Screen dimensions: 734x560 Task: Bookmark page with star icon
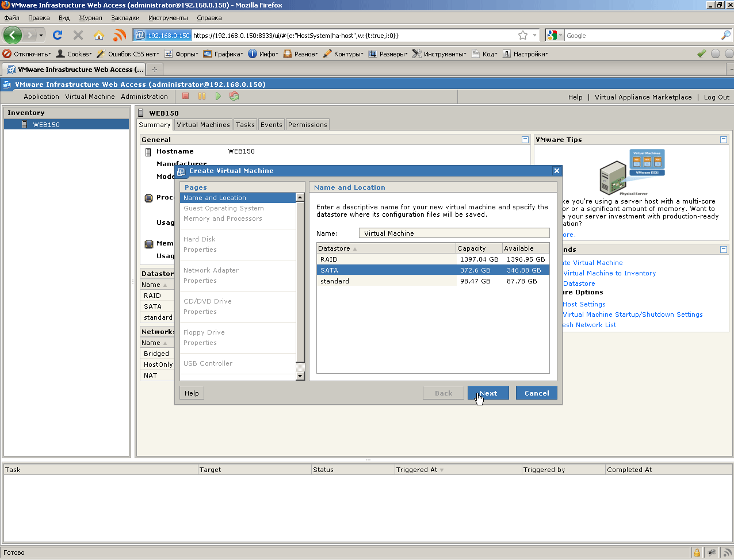(523, 35)
